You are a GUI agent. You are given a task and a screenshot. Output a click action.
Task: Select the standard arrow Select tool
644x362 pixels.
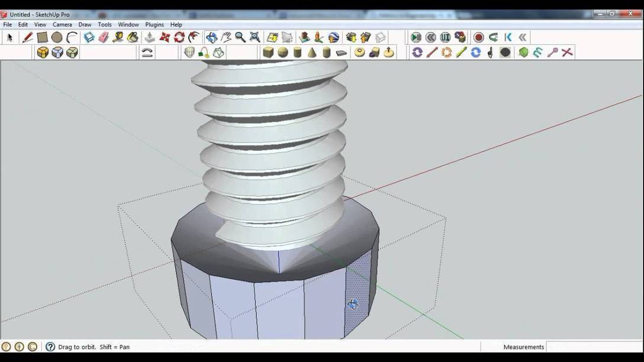pos(9,37)
